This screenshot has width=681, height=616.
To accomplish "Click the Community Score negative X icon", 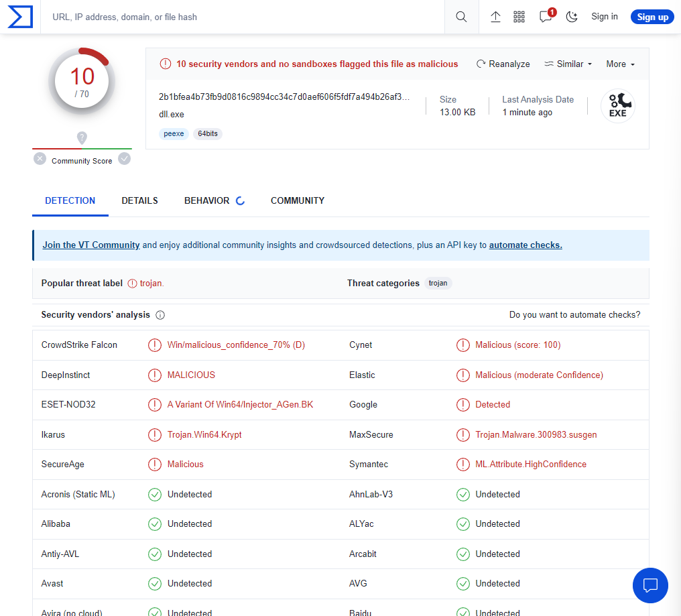I will (40, 159).
